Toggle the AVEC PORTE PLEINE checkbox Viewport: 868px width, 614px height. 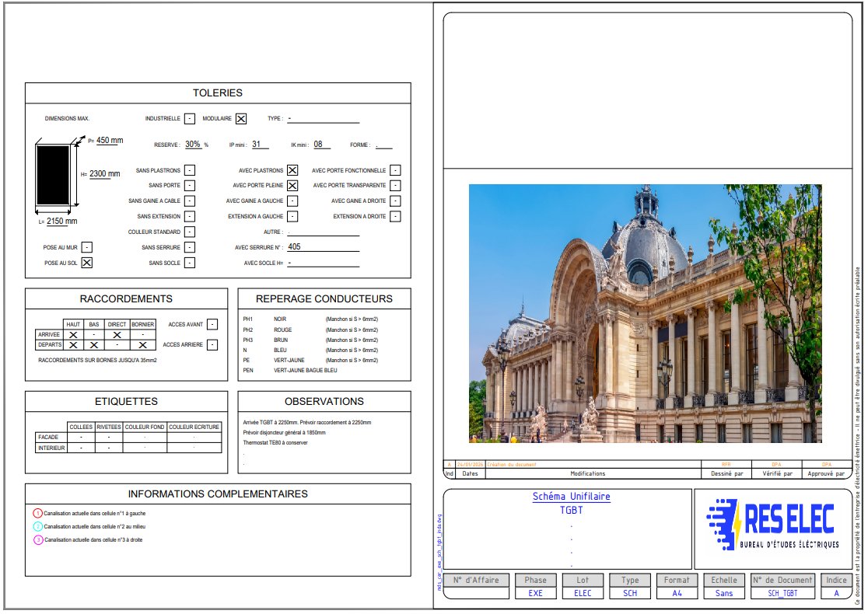(x=292, y=186)
